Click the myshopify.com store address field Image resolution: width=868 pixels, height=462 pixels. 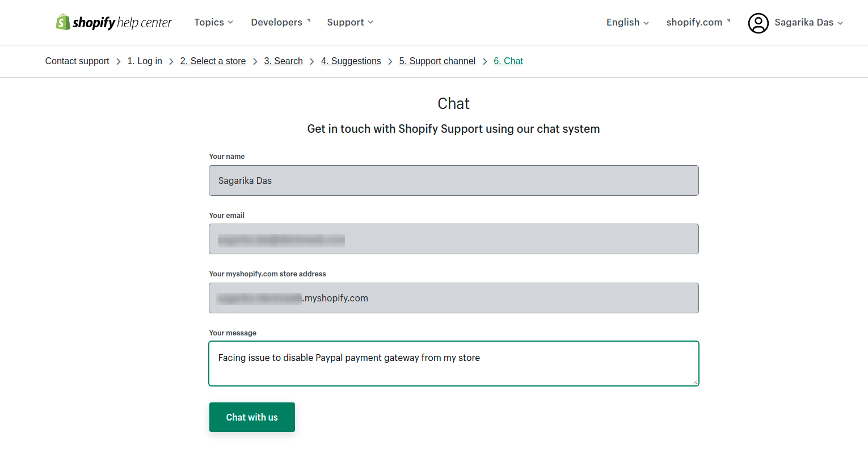tap(453, 298)
